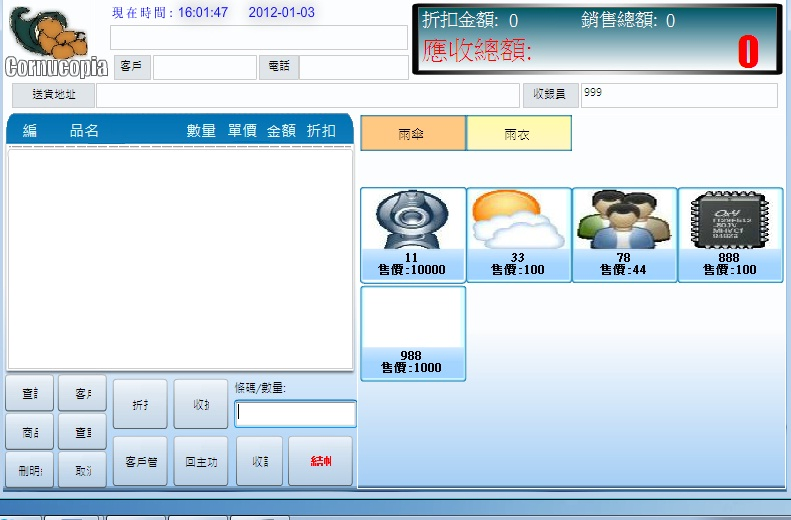Switch to the 雨傘 category tab
791x520 pixels.
[x=412, y=134]
